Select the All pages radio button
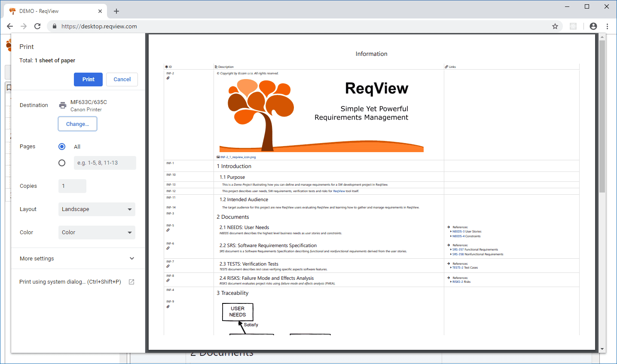Viewport: 617px width, 364px height. (x=62, y=147)
